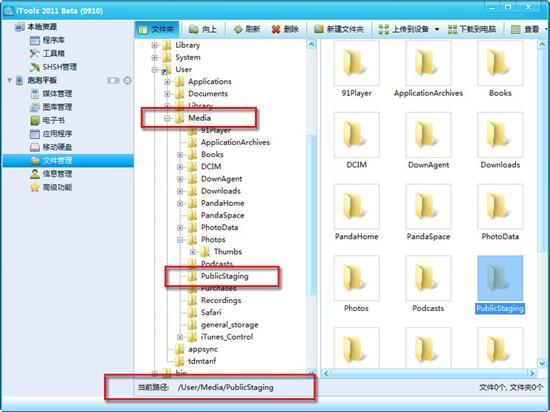Open the SHSH管理 sidebar item
The height and width of the screenshot is (412, 550).
53,67
